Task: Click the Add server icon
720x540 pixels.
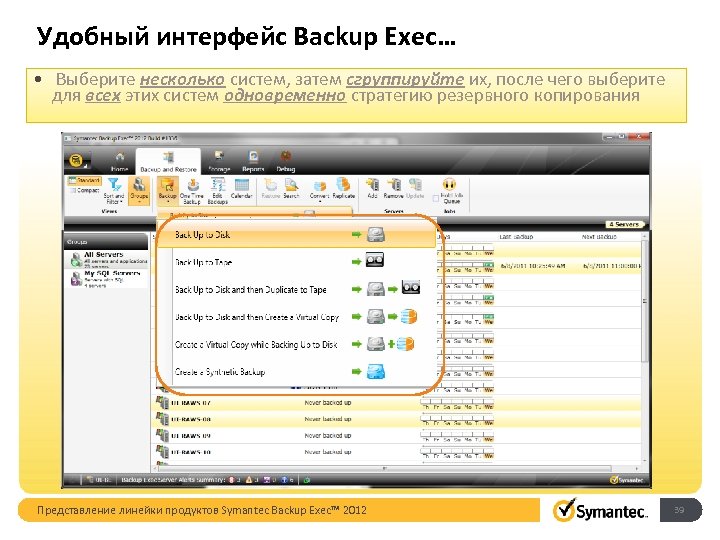Action: (372, 189)
